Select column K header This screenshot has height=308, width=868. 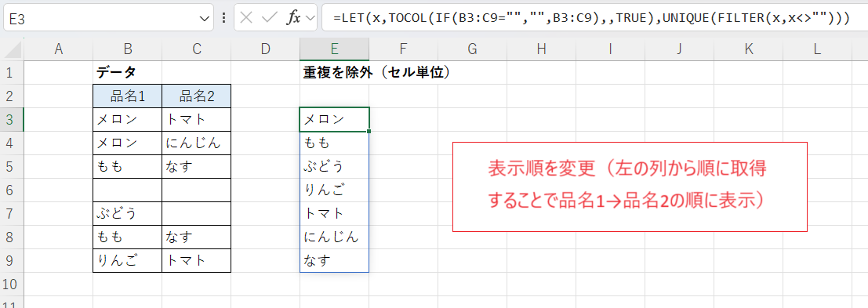(749, 50)
